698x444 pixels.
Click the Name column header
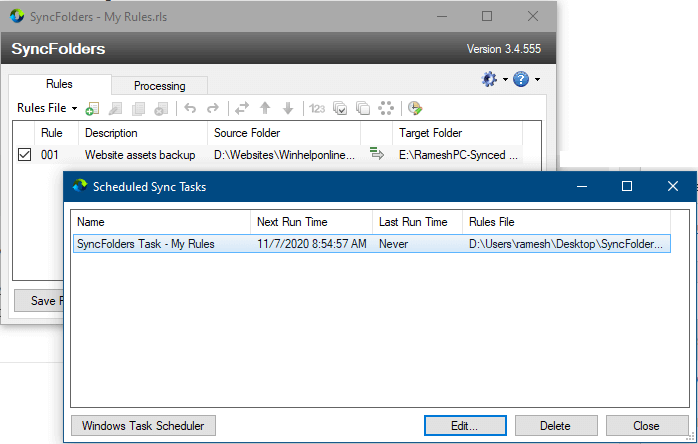tap(161, 222)
